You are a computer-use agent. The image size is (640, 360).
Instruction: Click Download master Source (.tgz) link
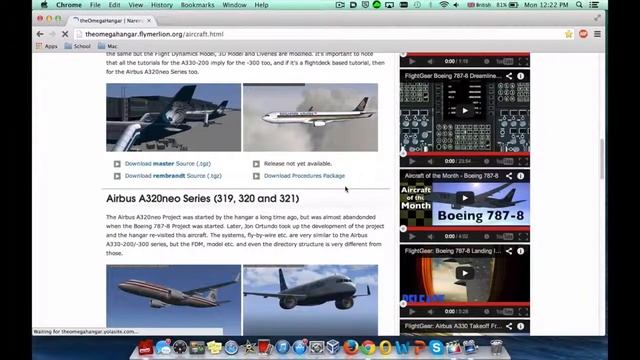coord(168,164)
